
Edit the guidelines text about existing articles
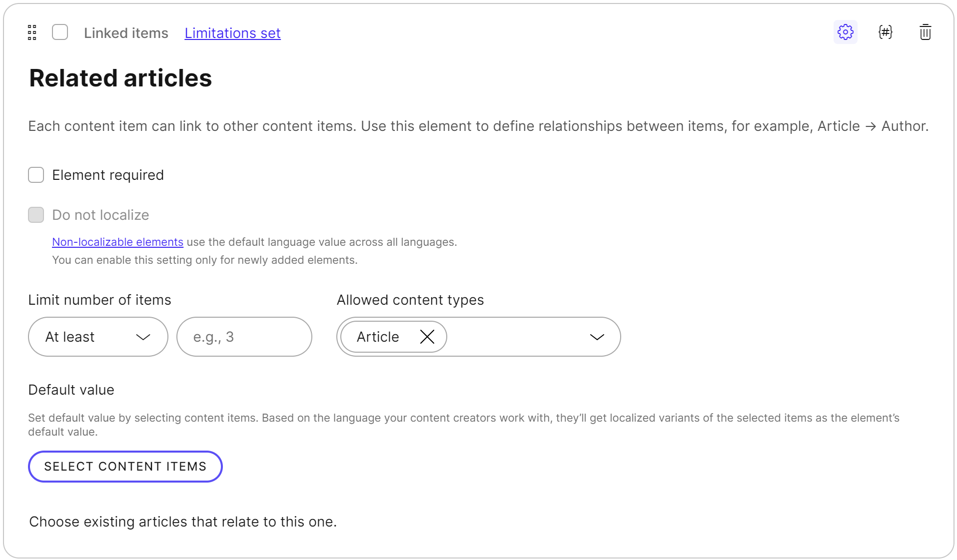tap(183, 522)
